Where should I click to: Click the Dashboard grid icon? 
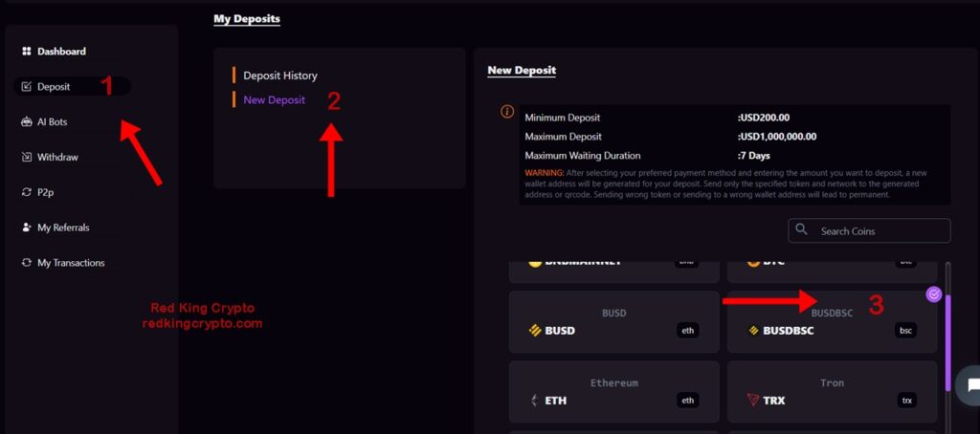point(26,52)
